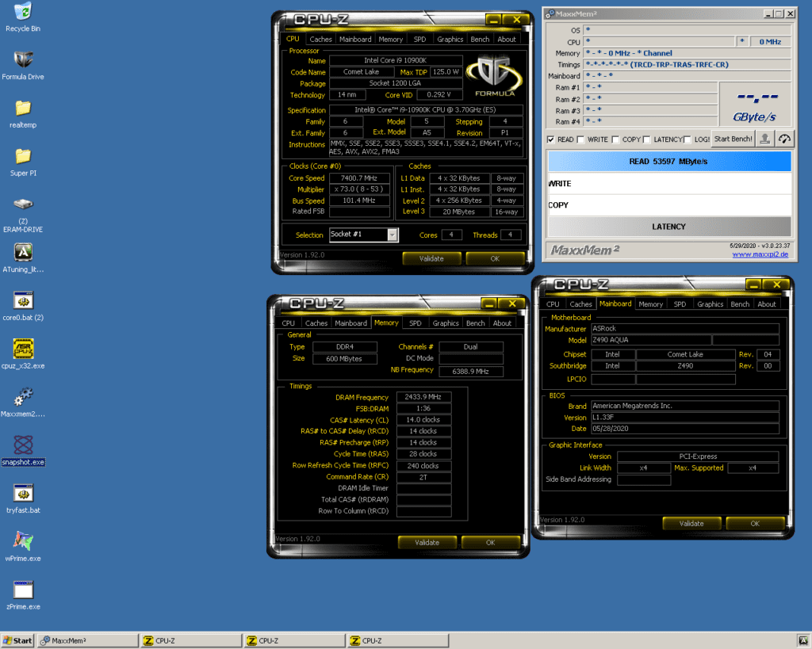Click the WRITE result row in MaxxMem
Viewport: 812px width, 649px height.
(x=669, y=184)
